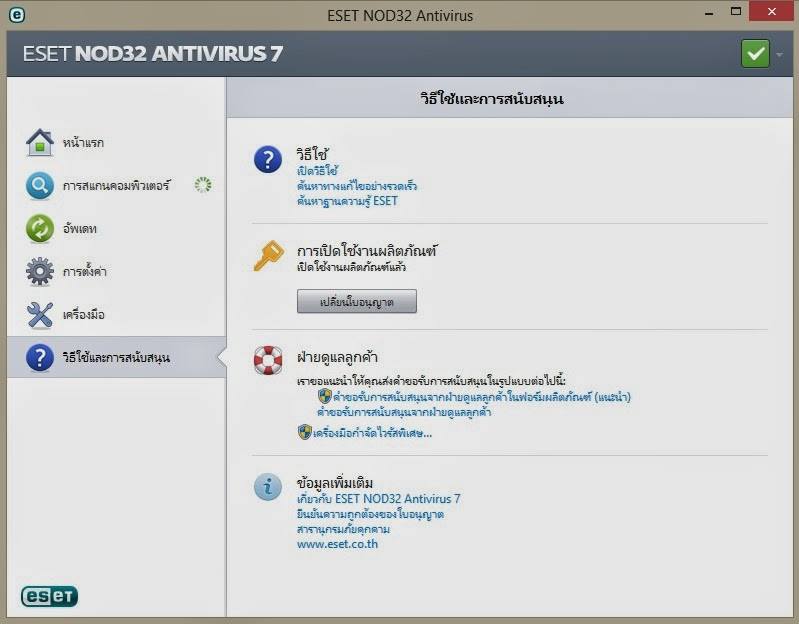This screenshot has height=624, width=799.
Task: Open About ESET NOD32 Antivirus 7 link
Action: pos(379,499)
